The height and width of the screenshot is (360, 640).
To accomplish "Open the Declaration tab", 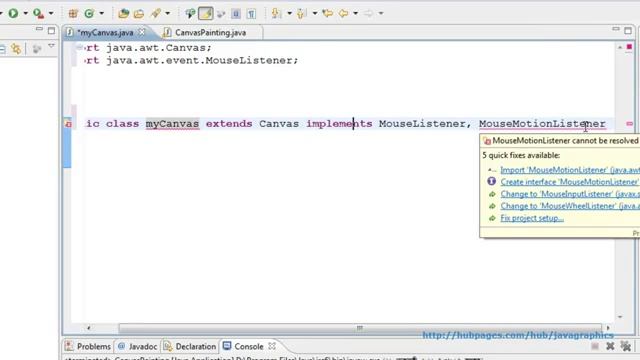I will point(189,346).
